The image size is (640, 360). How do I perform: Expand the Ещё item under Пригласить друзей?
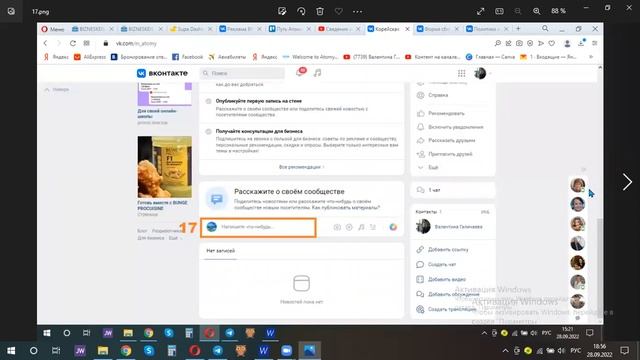pos(433,167)
